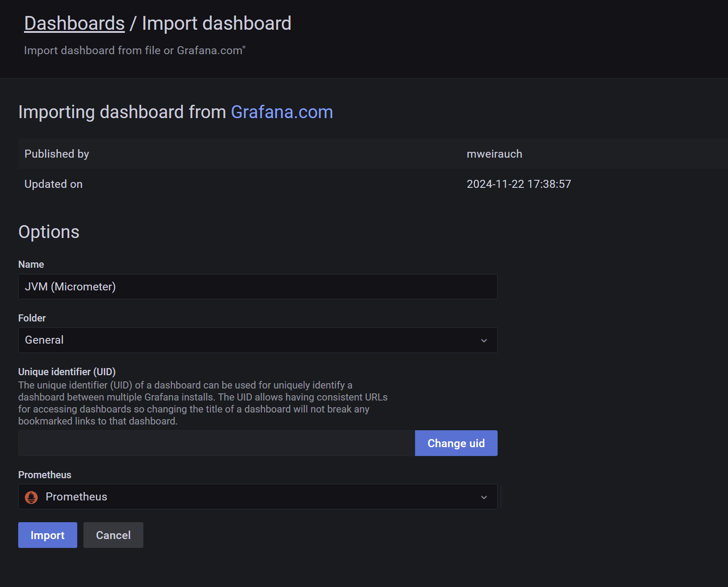Click the Name field with JVM (Micrometer)
Screen dimensions: 728x587
pos(257,286)
